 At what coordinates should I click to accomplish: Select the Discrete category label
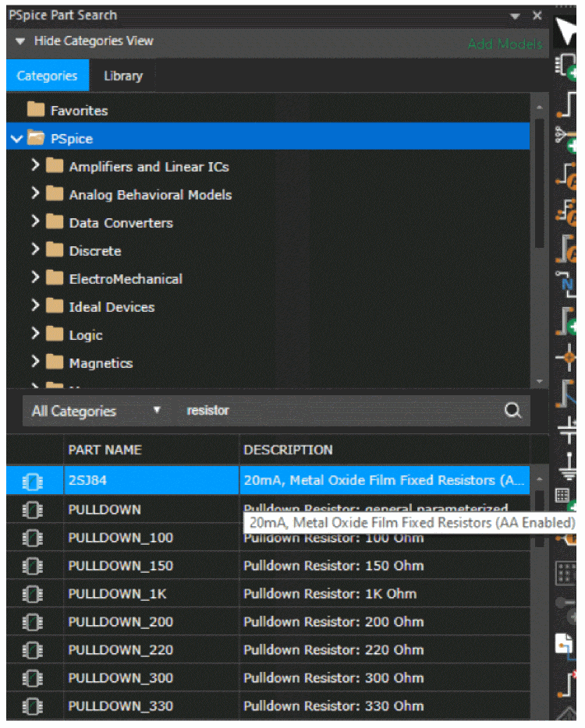point(95,251)
